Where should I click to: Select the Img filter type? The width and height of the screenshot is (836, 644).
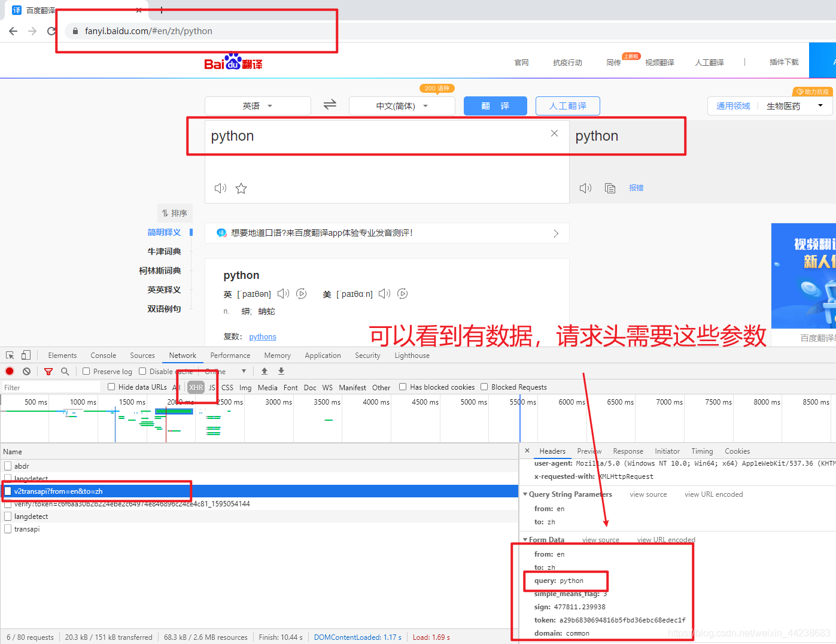click(245, 387)
